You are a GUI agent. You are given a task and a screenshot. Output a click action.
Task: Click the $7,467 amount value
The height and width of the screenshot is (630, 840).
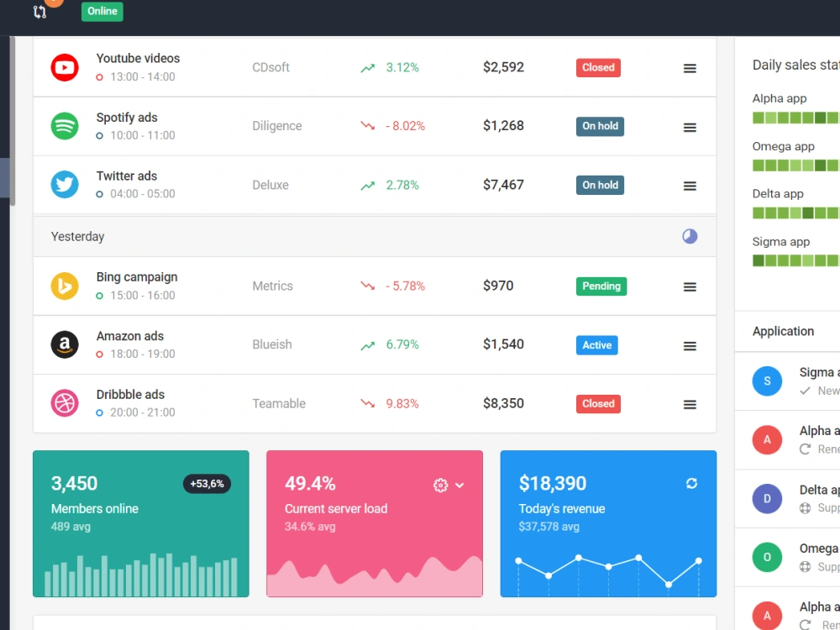[x=503, y=185]
